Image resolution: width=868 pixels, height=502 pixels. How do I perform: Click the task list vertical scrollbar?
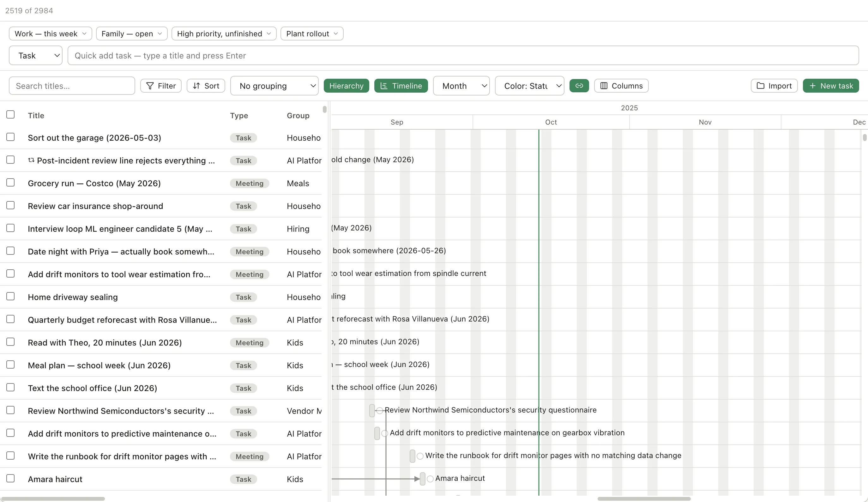coord(324,109)
